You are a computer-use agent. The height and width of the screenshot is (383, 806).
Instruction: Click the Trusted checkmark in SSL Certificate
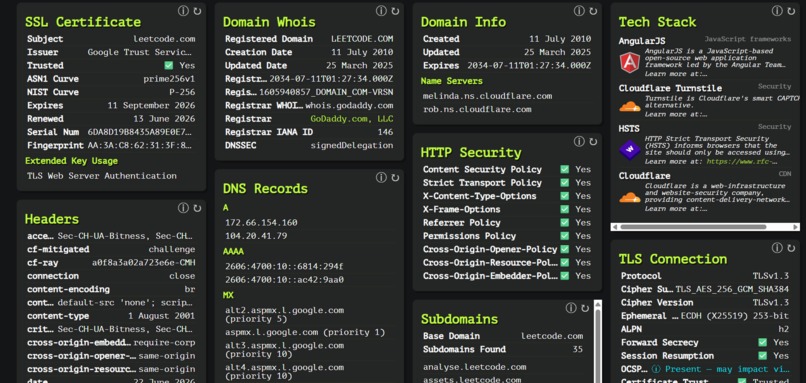[x=169, y=66]
